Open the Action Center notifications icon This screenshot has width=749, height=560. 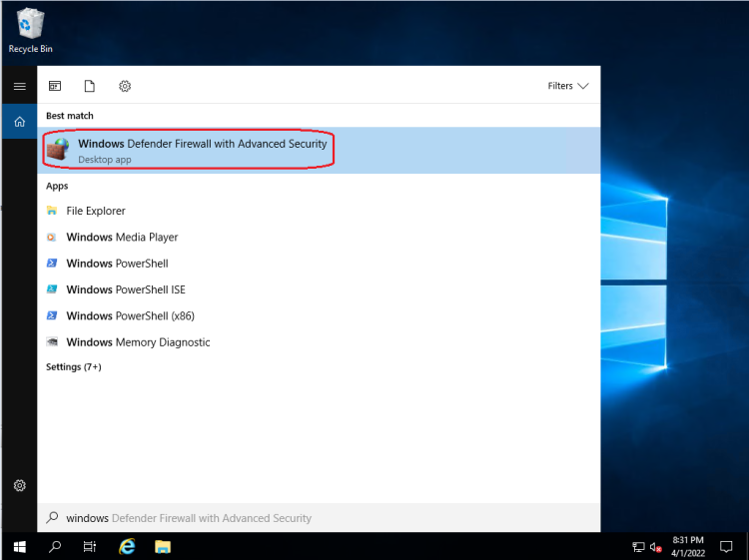pyautogui.click(x=726, y=546)
